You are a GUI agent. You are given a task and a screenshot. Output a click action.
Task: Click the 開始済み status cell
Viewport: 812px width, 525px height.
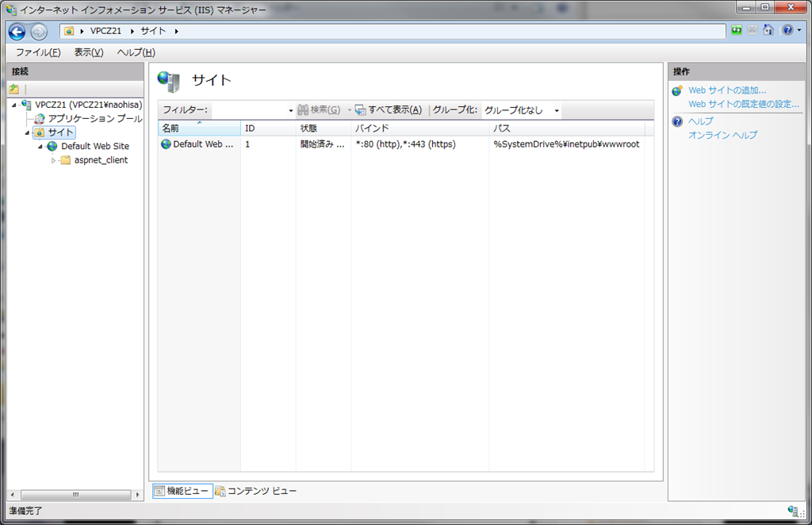pos(322,144)
